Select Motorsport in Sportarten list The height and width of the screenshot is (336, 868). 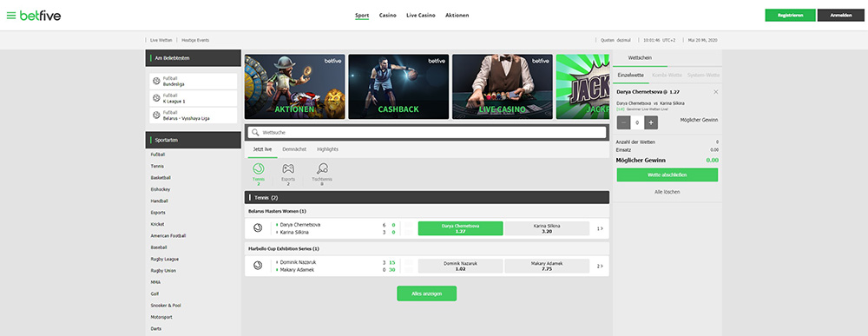[x=161, y=317]
